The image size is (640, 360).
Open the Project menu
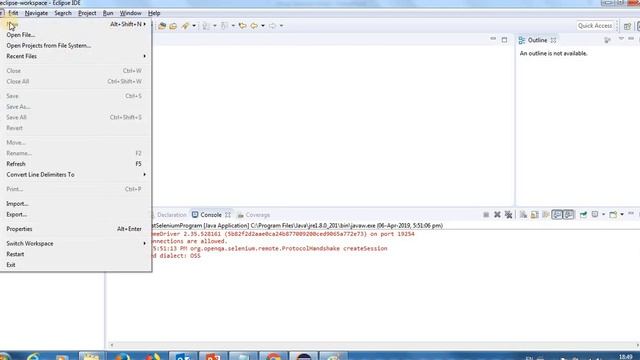87,13
